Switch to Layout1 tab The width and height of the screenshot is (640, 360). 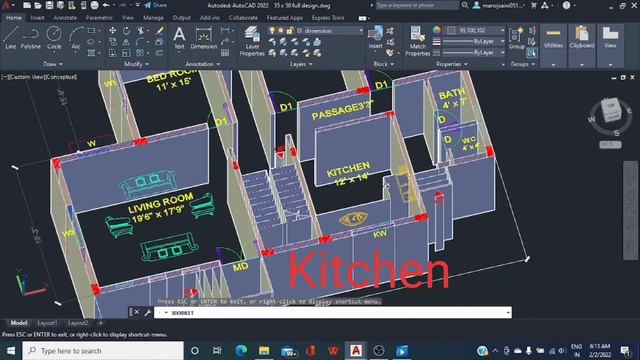[47, 323]
